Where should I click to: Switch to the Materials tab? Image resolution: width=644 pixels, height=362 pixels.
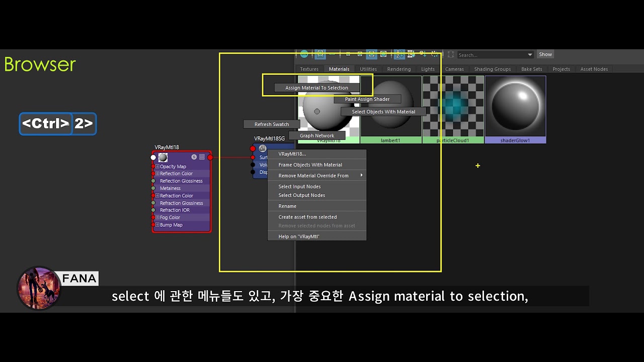tap(339, 69)
